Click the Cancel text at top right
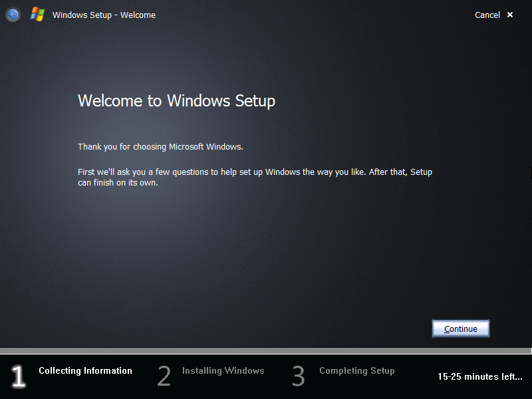The width and height of the screenshot is (532, 399). pyautogui.click(x=487, y=15)
